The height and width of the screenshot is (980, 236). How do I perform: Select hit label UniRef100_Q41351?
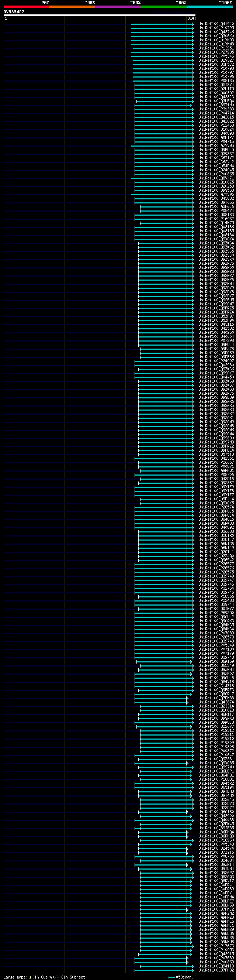pos(216,458)
